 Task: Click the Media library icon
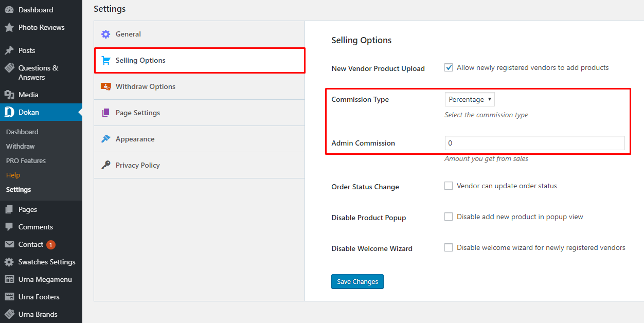coord(9,95)
